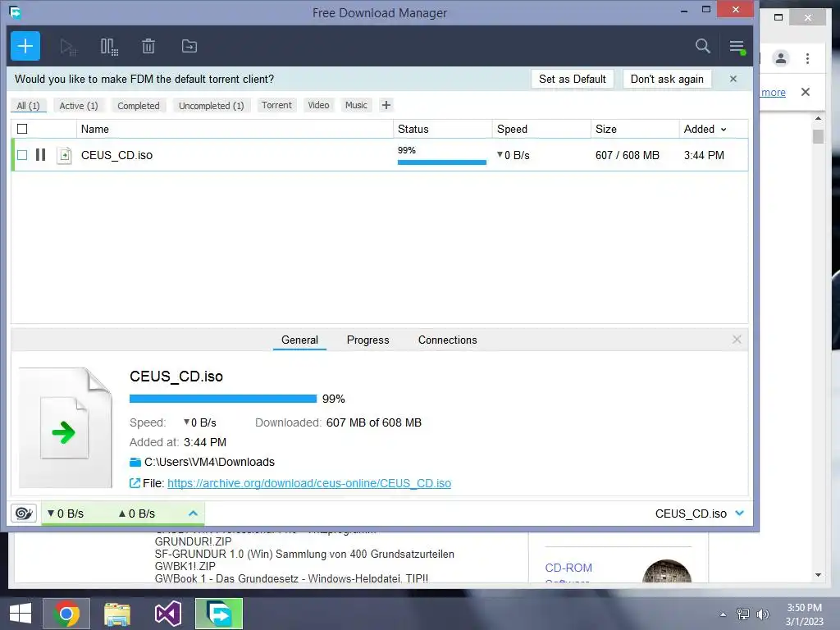The width and height of the screenshot is (840, 630).
Task: Click the 3:44 PM added cell in the list
Action: (x=704, y=155)
